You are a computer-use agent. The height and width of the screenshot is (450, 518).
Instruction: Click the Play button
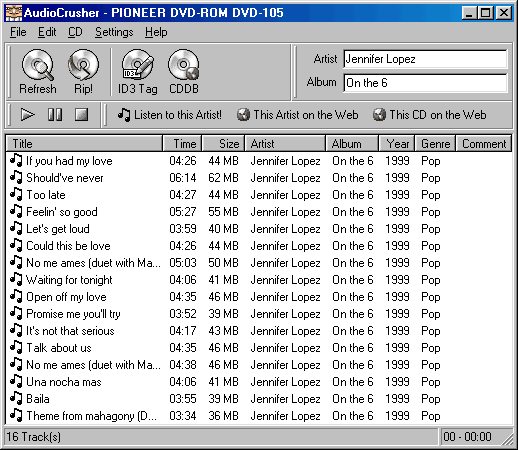tap(27, 115)
